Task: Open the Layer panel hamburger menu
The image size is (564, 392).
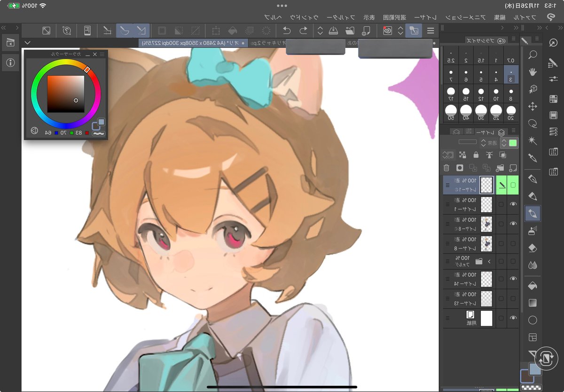Action: point(514,132)
